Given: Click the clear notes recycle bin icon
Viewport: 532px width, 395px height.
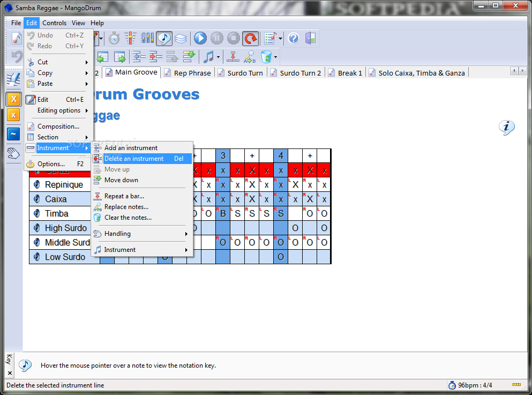Looking at the screenshot, I should pos(266,57).
